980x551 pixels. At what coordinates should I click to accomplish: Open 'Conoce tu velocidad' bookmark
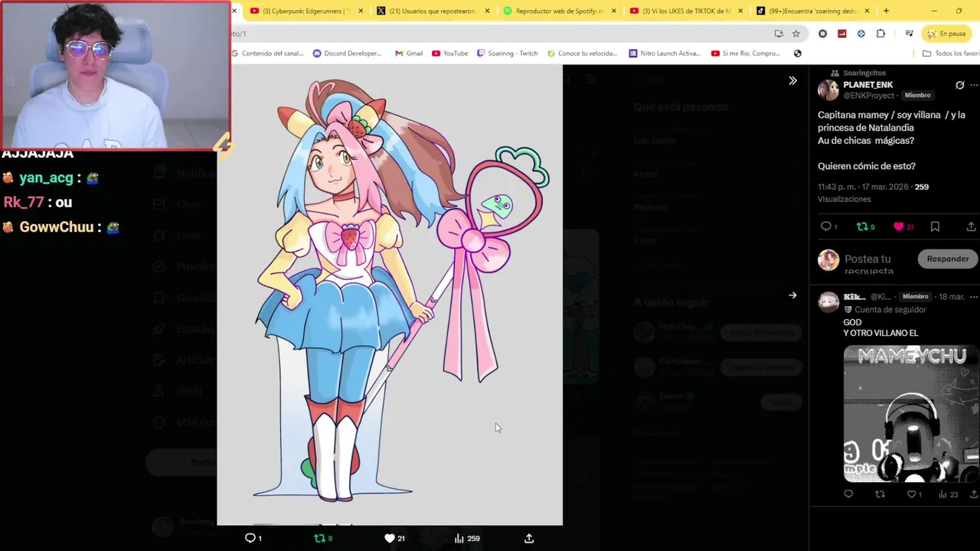(582, 54)
